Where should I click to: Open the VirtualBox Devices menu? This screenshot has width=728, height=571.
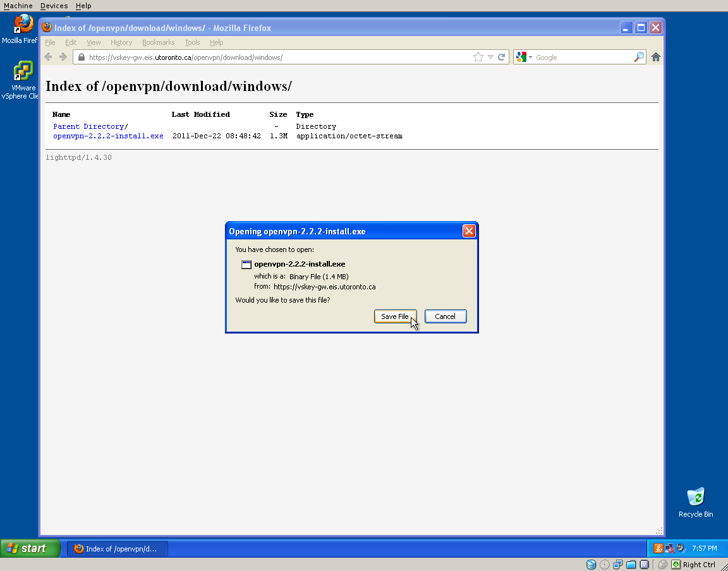click(54, 6)
